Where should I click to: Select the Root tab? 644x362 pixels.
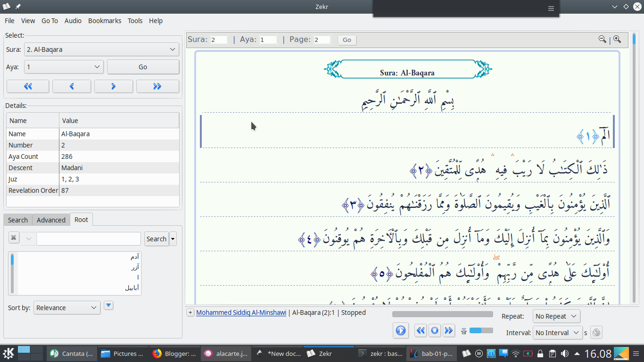click(x=81, y=220)
